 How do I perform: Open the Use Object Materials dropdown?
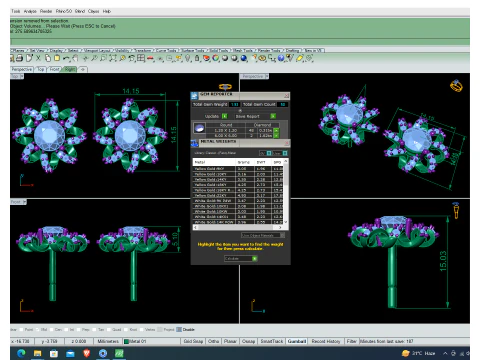click(x=263, y=235)
